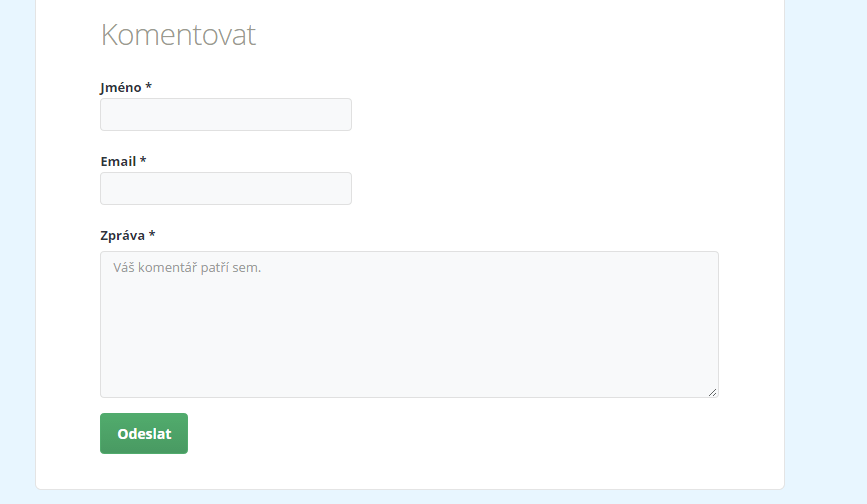Submit the comment with Odeslat button
The height and width of the screenshot is (504, 867).
click(x=144, y=433)
